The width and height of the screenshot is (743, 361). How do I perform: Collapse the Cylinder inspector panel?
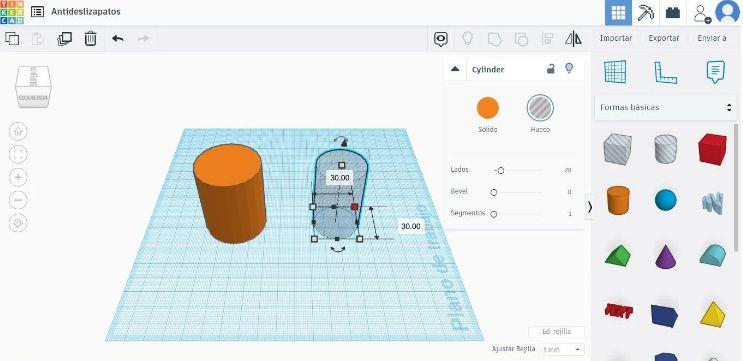(455, 69)
